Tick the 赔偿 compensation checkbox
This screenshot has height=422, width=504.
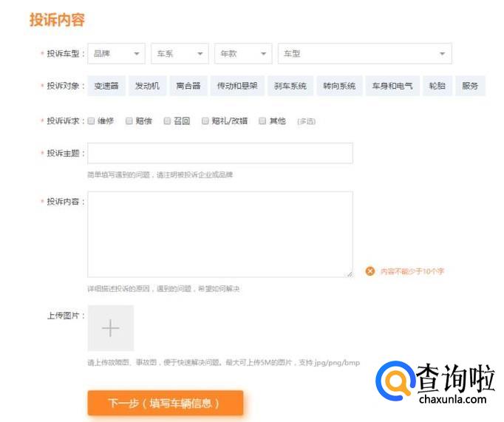click(x=129, y=121)
